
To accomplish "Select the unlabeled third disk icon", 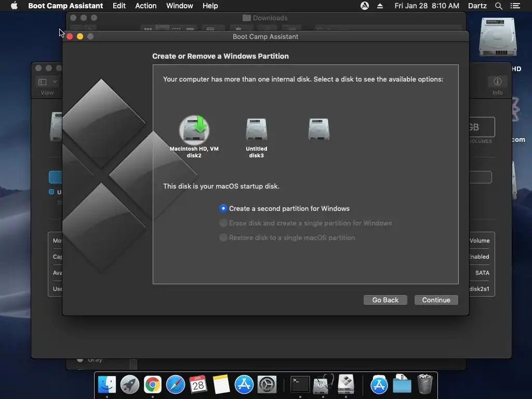I will [x=318, y=129].
